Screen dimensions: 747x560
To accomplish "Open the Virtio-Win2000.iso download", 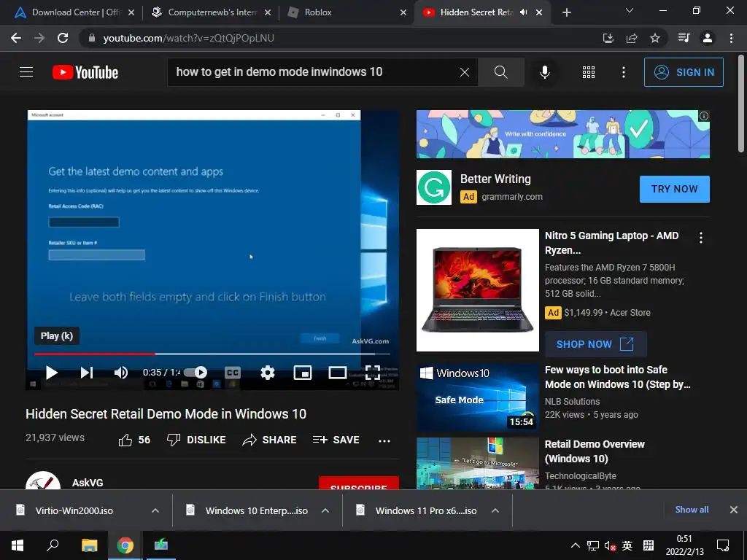I will click(74, 510).
